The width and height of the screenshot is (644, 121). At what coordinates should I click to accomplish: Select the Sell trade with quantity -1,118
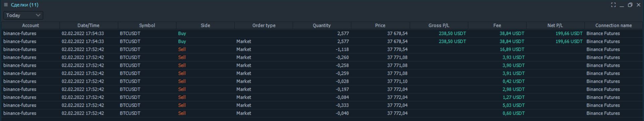[322, 49]
